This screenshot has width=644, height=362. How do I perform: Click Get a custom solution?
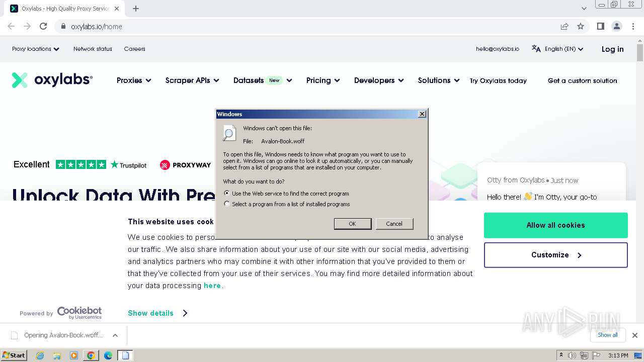(x=582, y=80)
